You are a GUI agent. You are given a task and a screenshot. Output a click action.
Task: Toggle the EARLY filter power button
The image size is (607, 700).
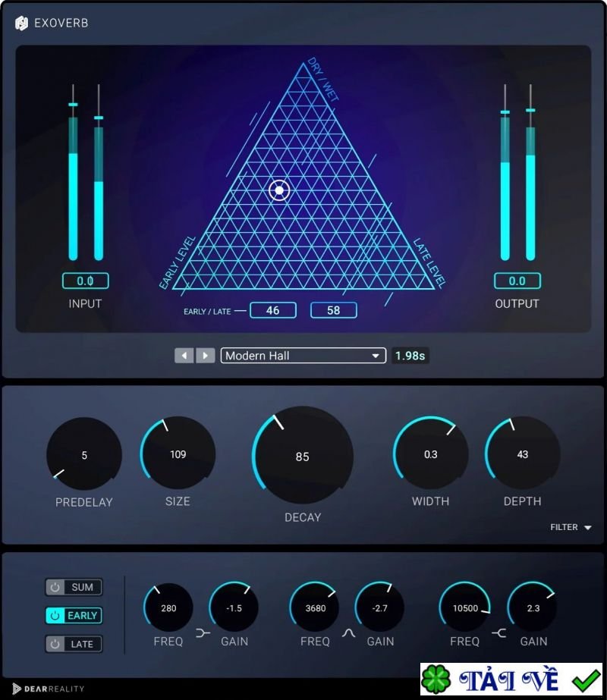click(x=55, y=616)
